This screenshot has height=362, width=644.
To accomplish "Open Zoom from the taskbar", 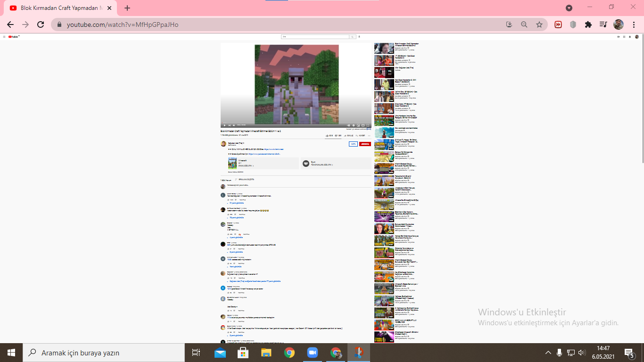I will point(312,353).
